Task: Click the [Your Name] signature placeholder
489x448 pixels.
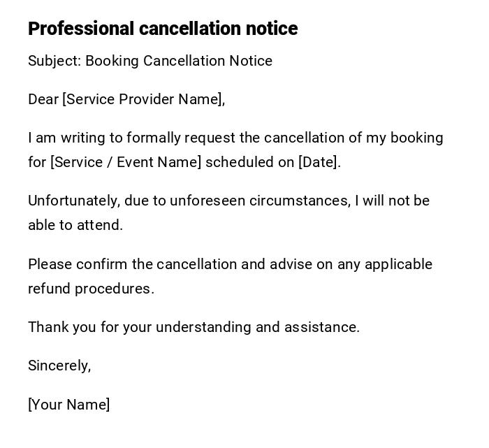Action: point(69,405)
